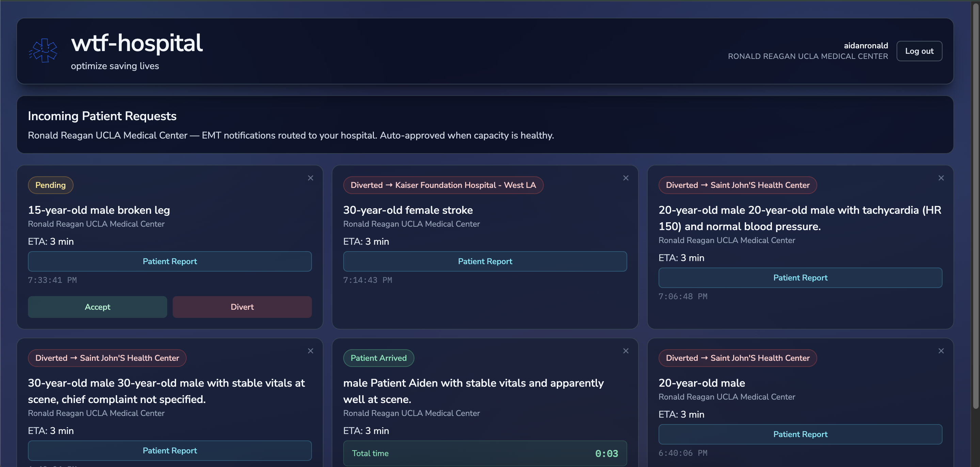Viewport: 980px width, 467px height.
Task: Open Patient Report for stroke patient
Action: tap(485, 261)
